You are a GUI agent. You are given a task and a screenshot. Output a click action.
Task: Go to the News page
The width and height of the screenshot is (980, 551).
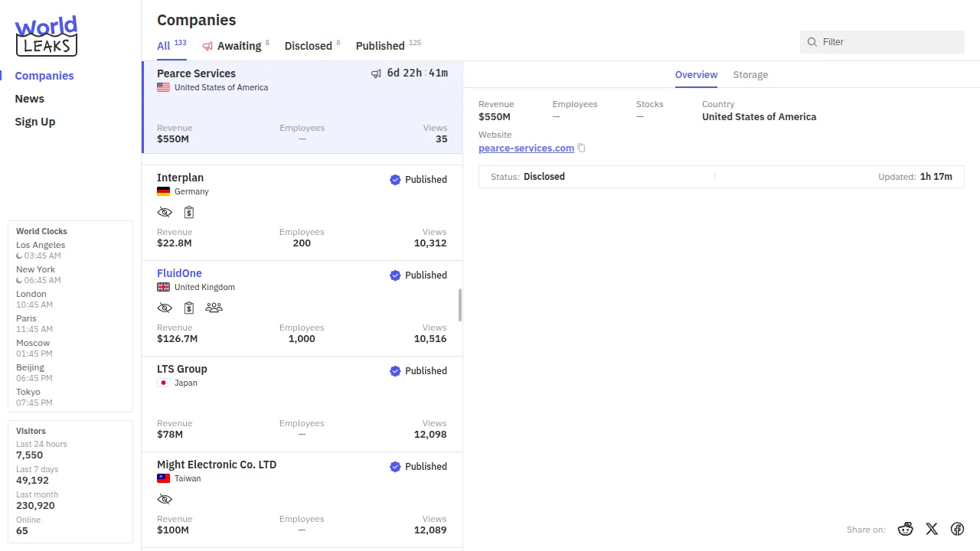click(30, 99)
